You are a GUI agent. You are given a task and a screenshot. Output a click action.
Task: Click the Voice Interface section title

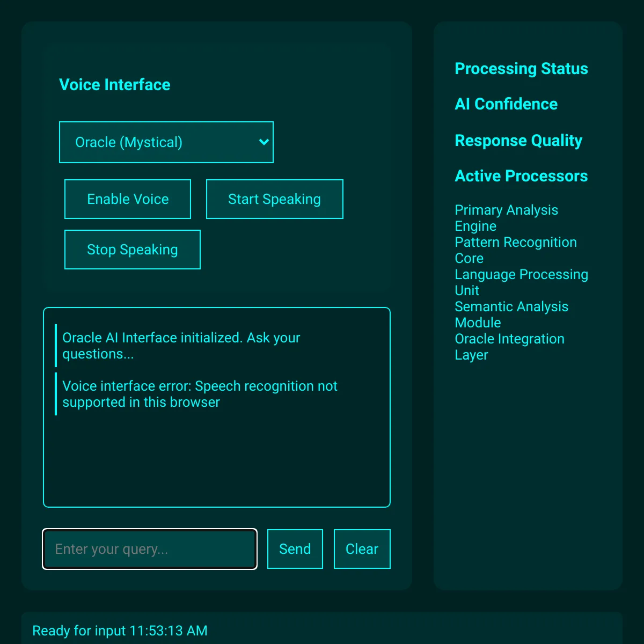(114, 85)
